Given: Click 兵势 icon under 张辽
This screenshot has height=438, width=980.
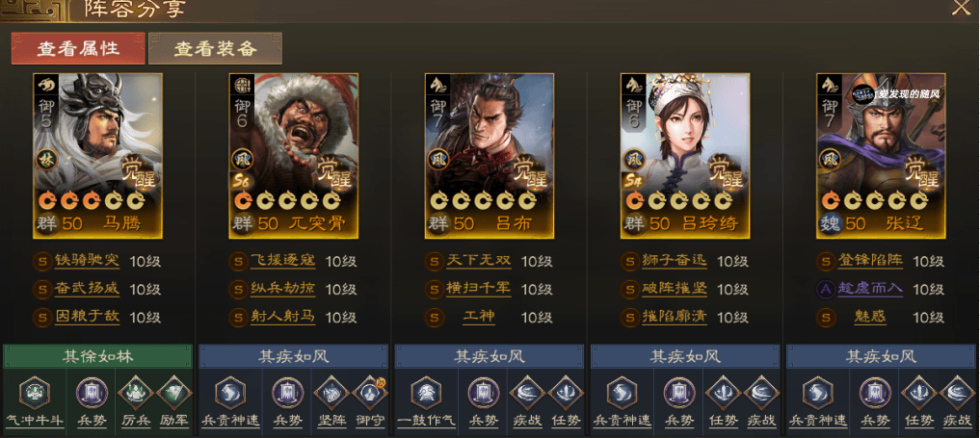Looking at the screenshot, I should 875,393.
